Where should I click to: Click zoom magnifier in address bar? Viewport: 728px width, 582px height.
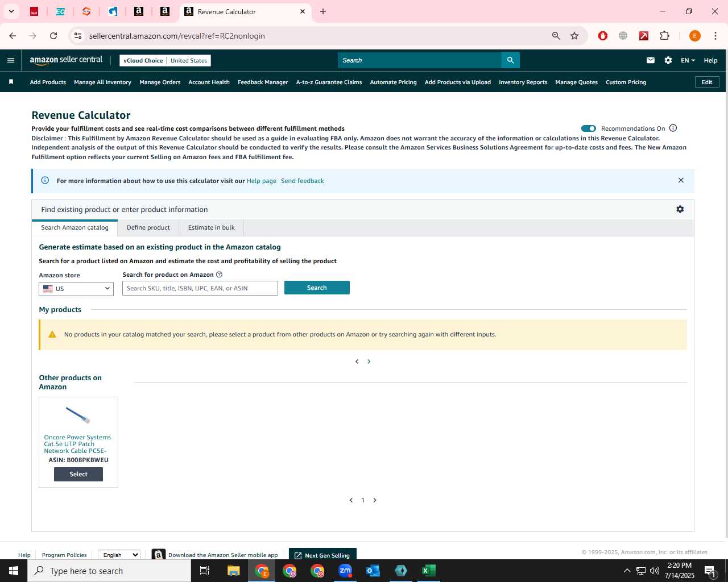(x=556, y=36)
